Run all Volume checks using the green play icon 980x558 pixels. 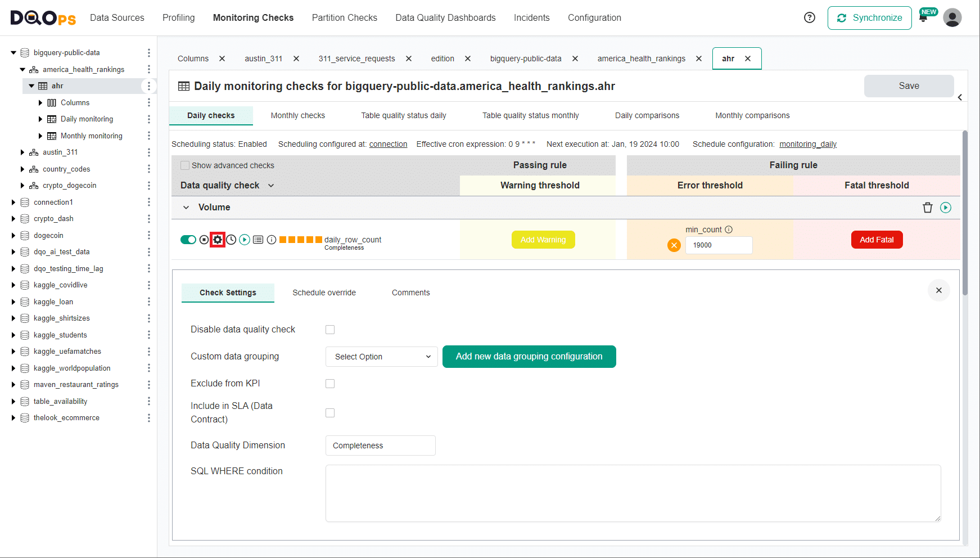(946, 207)
